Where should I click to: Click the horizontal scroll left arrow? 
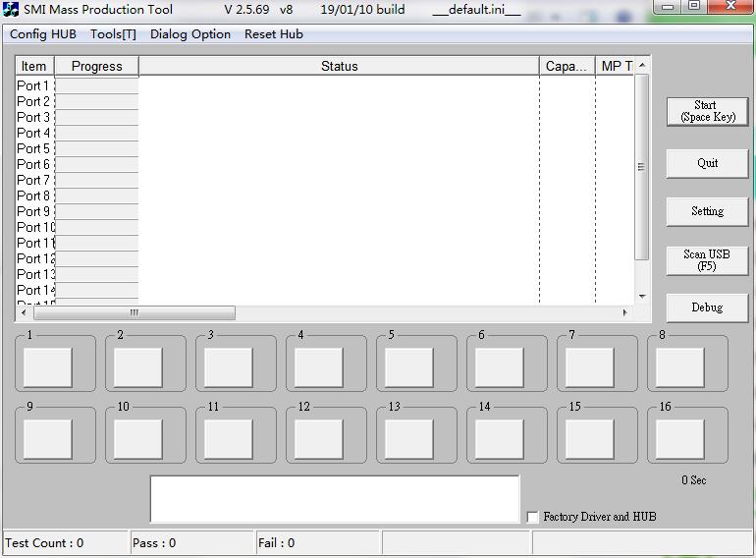[x=24, y=312]
